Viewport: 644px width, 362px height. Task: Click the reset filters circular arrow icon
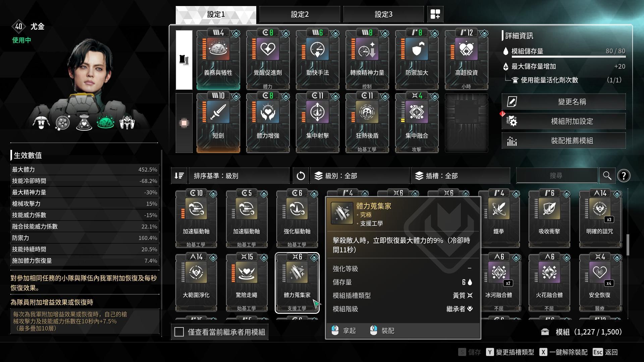click(301, 176)
